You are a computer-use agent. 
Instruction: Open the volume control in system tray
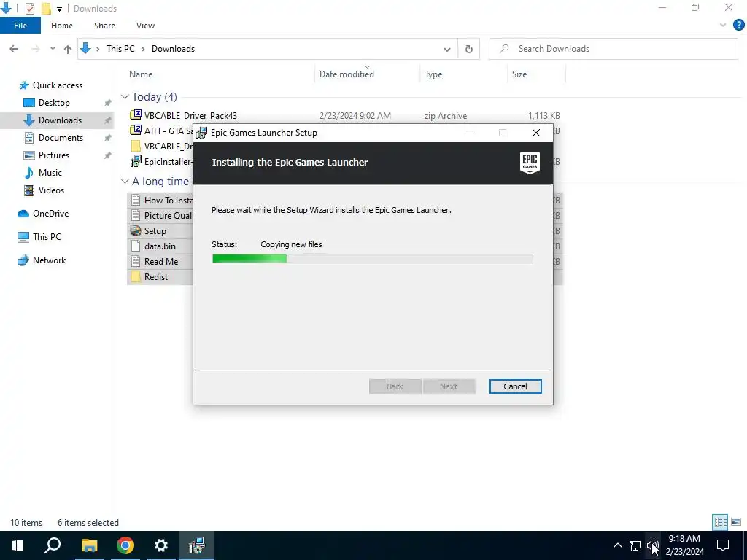click(x=652, y=545)
